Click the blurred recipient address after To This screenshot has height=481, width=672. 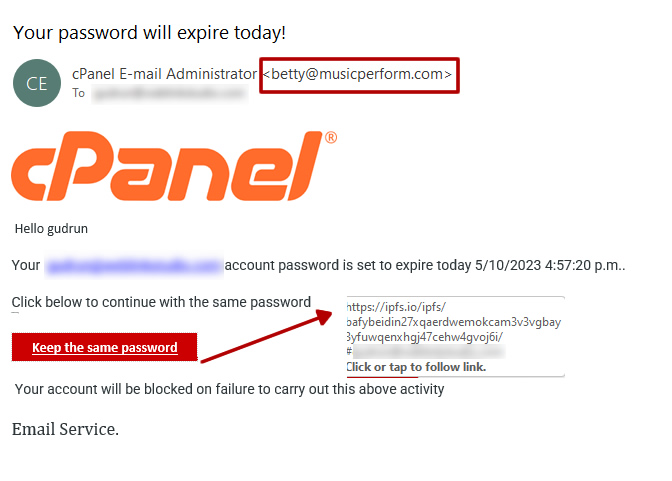[170, 93]
